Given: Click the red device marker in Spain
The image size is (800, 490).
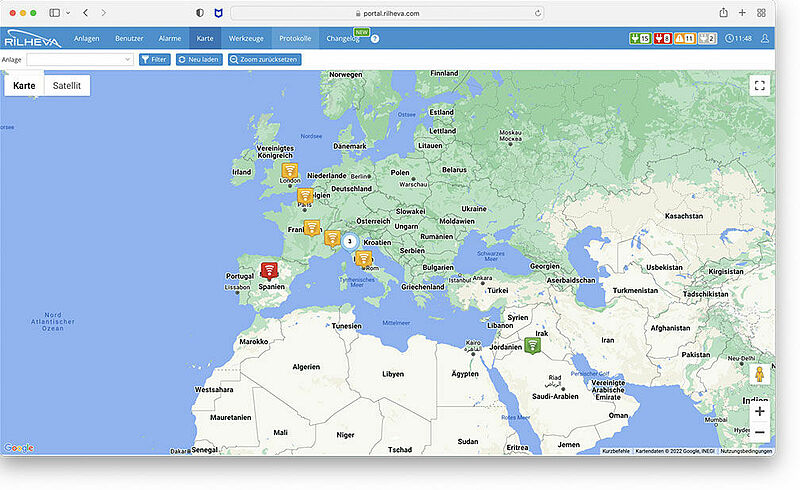Looking at the screenshot, I should [x=268, y=270].
